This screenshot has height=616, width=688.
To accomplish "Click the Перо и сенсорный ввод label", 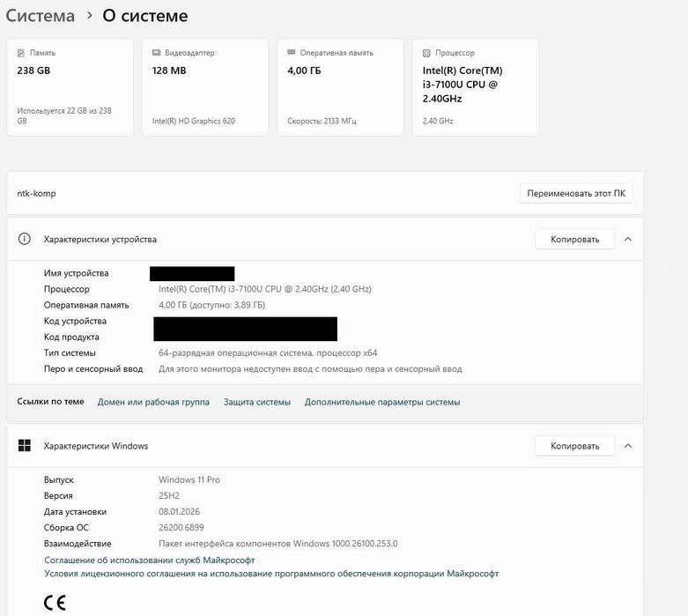I will click(x=93, y=369).
